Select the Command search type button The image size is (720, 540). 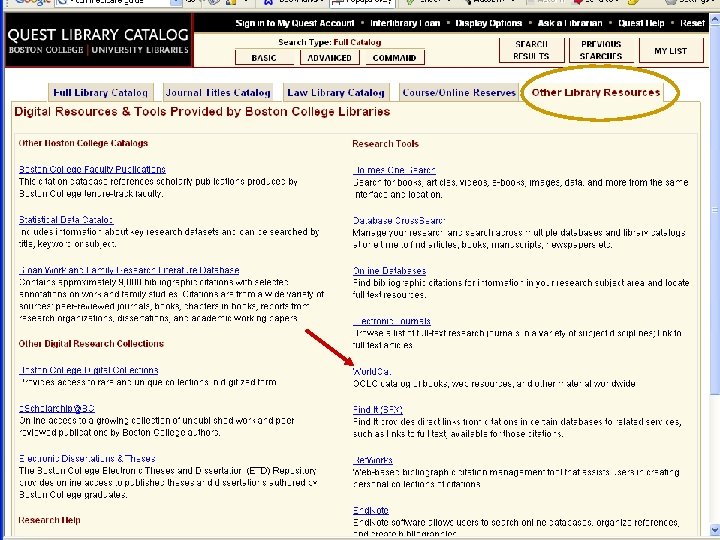(394, 58)
